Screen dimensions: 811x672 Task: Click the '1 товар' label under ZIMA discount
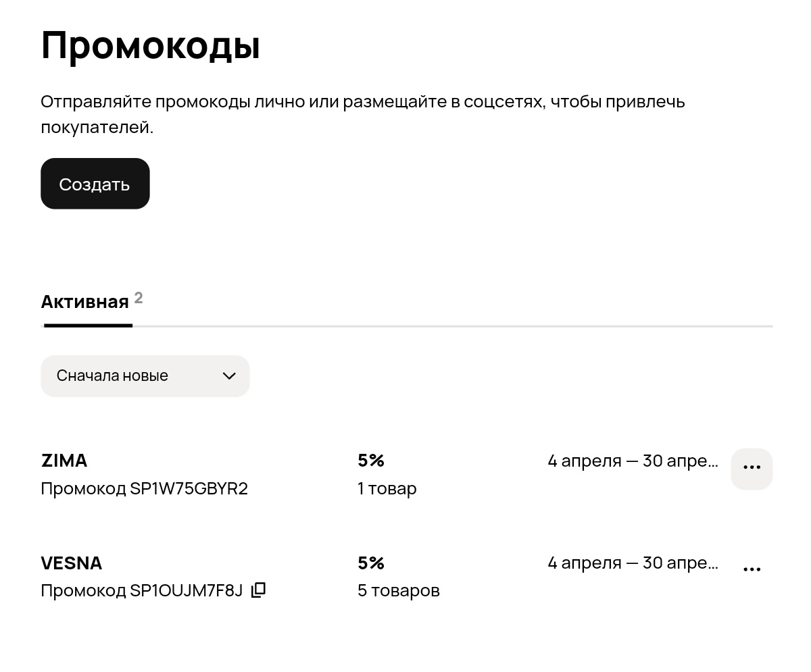point(387,488)
